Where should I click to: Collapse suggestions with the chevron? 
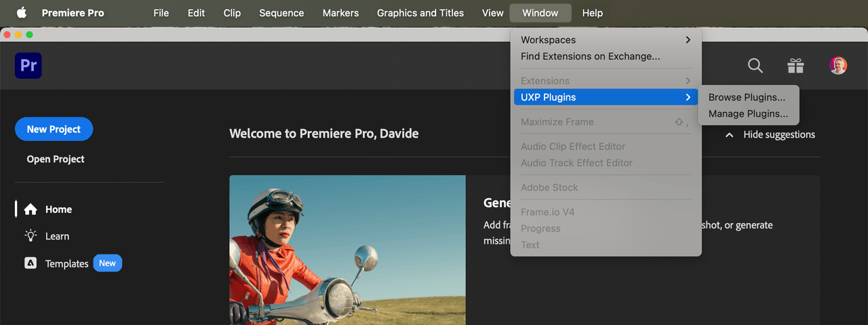[x=730, y=135]
